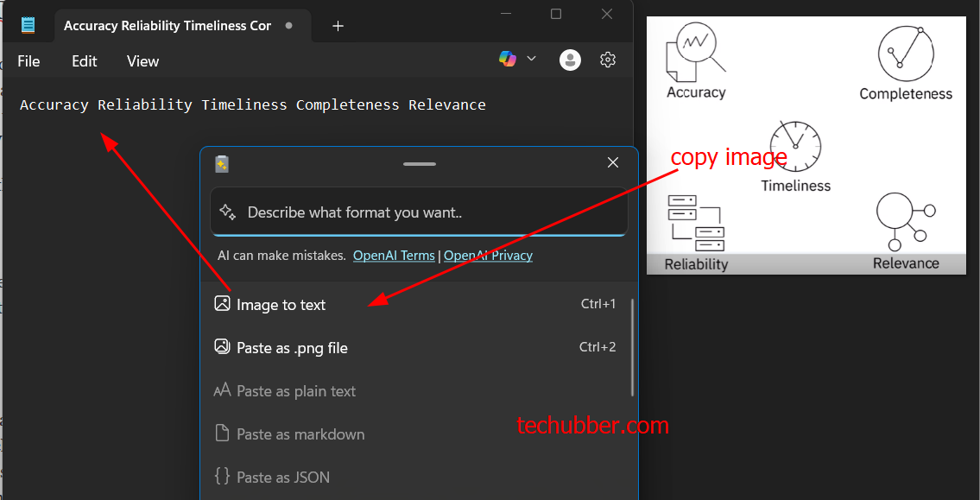Viewport: 980px width, 500px height.
Task: Click the word Completeness in the editor
Action: [347, 105]
